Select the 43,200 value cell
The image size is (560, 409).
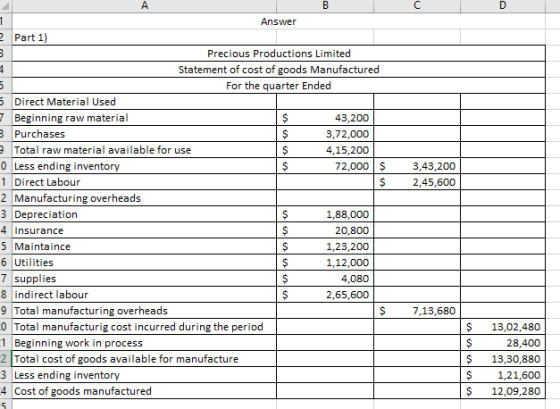click(x=325, y=118)
